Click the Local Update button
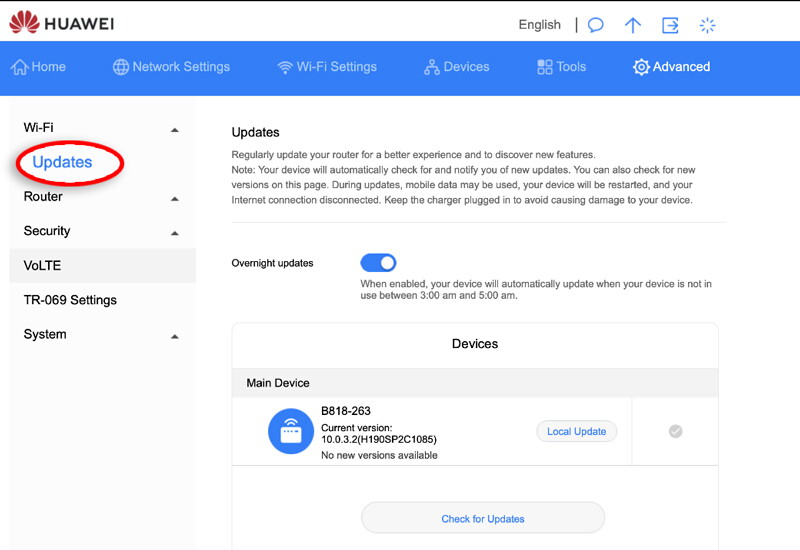The image size is (800, 550). [x=577, y=431]
